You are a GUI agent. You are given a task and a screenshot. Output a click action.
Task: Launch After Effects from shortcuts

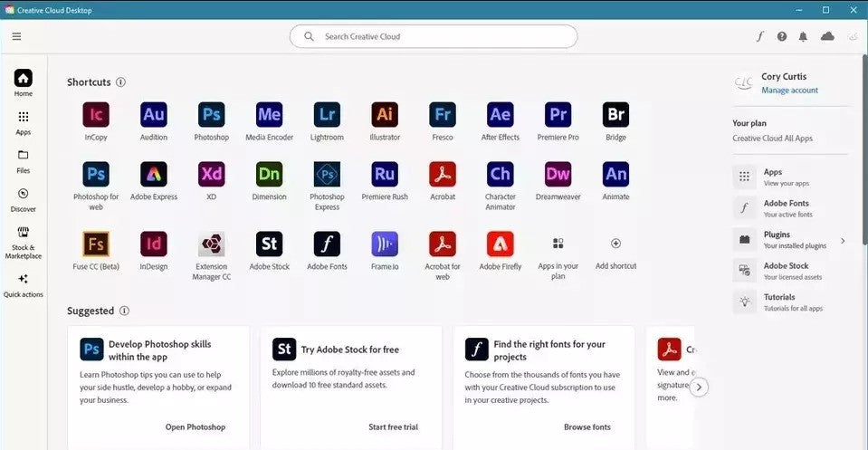(x=500, y=115)
